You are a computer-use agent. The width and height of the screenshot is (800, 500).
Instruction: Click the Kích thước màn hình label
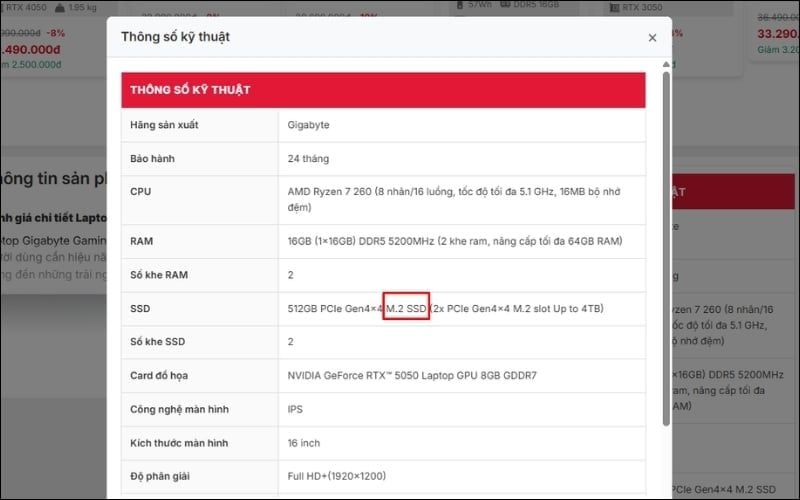point(179,443)
